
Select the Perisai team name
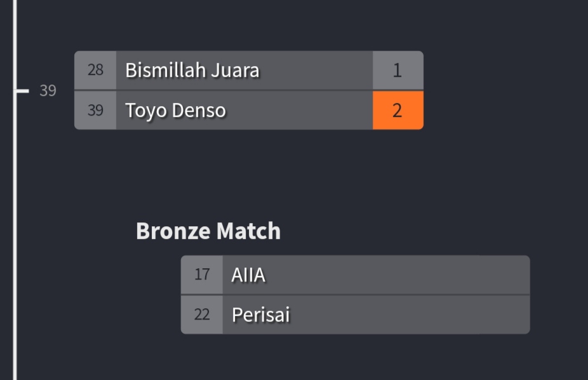(x=260, y=315)
